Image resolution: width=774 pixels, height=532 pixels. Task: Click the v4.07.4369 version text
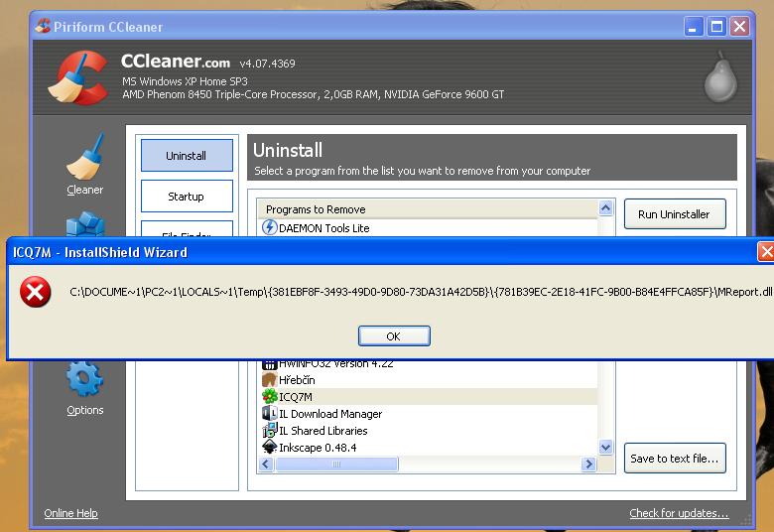point(268,64)
